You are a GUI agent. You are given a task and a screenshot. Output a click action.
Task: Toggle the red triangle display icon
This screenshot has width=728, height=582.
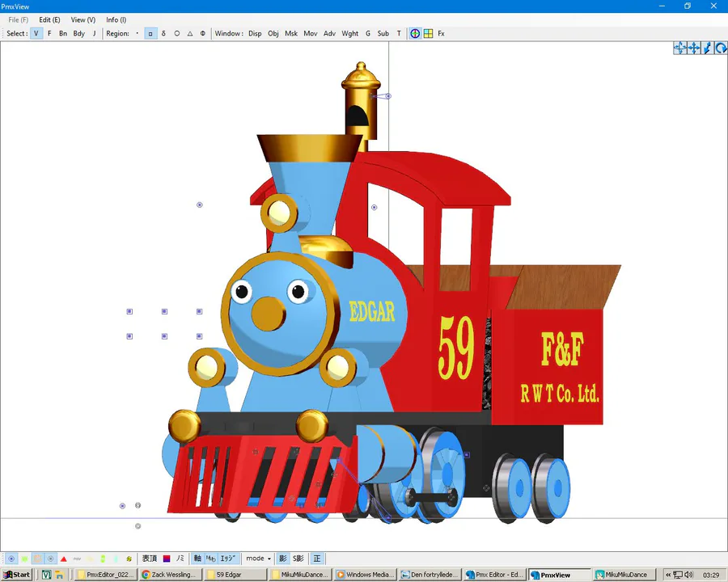point(64,559)
